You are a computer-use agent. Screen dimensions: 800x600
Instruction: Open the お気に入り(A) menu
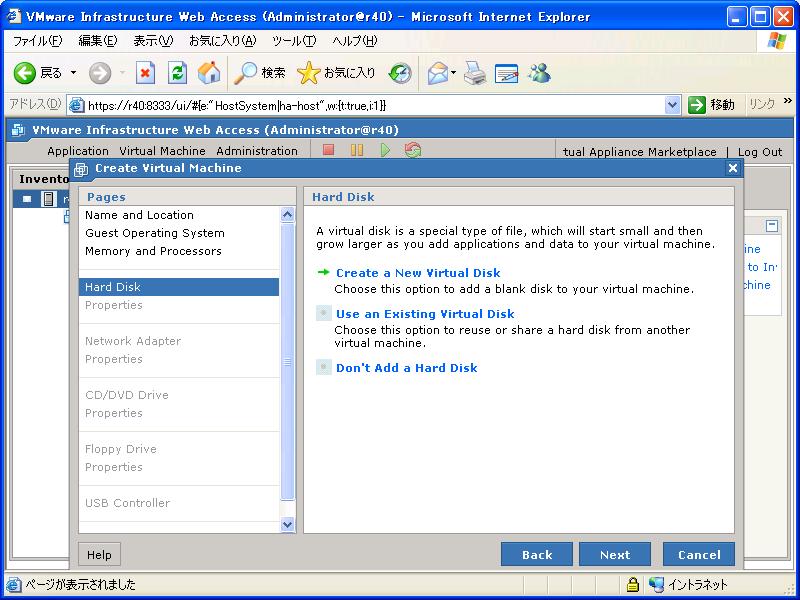[x=222, y=41]
